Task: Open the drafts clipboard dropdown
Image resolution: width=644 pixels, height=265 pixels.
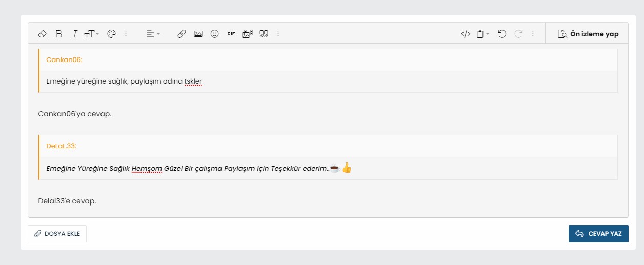Action: click(x=483, y=34)
